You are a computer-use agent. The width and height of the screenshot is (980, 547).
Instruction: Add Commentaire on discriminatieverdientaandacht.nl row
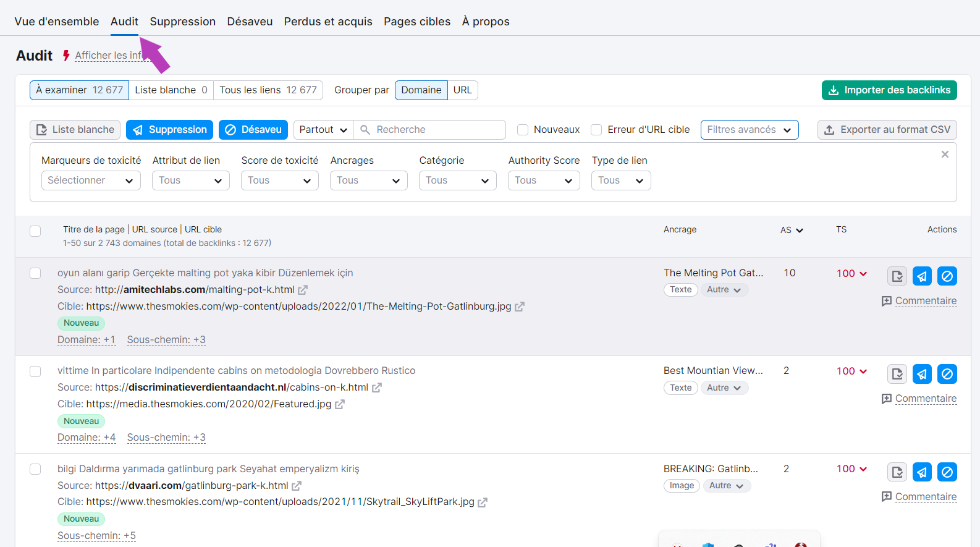coord(919,399)
